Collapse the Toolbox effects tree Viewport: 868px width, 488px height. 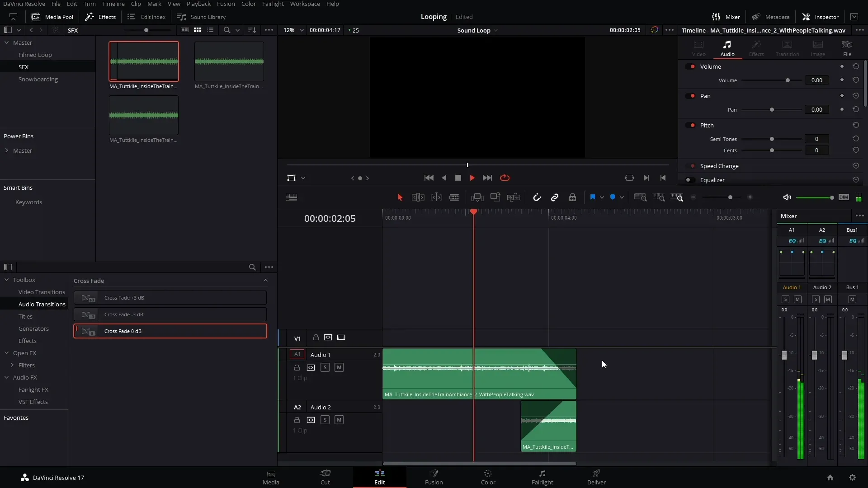[7, 280]
